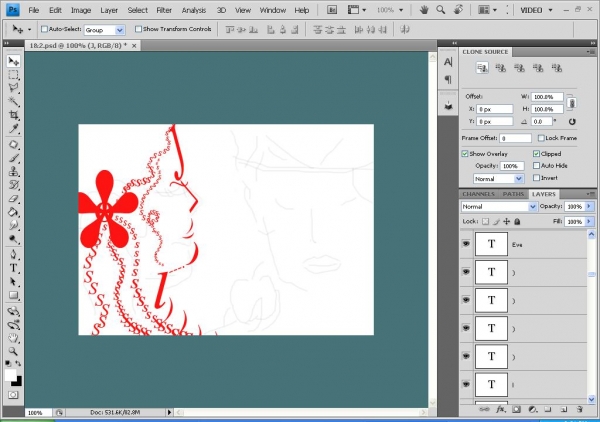Viewport: 600px width, 422px height.
Task: Open the VIDEO workspace dropdown
Action: coord(536,10)
